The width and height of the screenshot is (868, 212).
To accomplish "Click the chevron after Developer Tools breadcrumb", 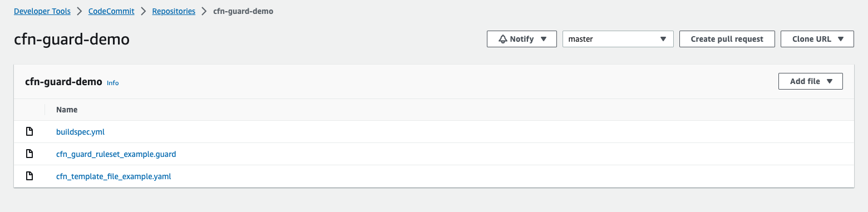I will pos(80,11).
